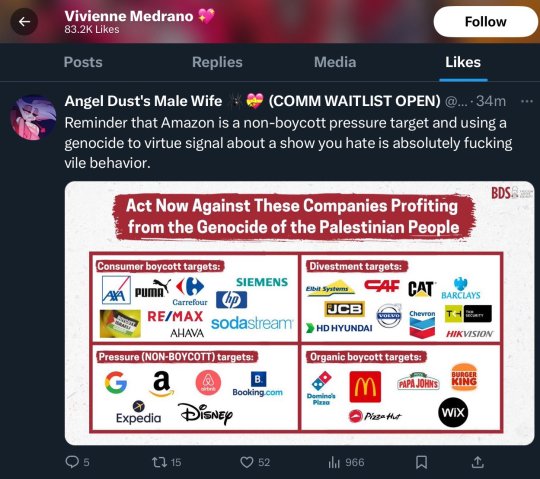
Task: Select the Media tab
Action: (x=335, y=62)
